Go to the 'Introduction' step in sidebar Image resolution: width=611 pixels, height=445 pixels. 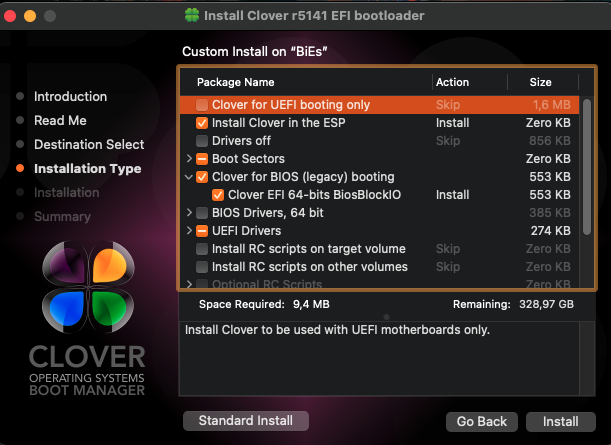[71, 96]
